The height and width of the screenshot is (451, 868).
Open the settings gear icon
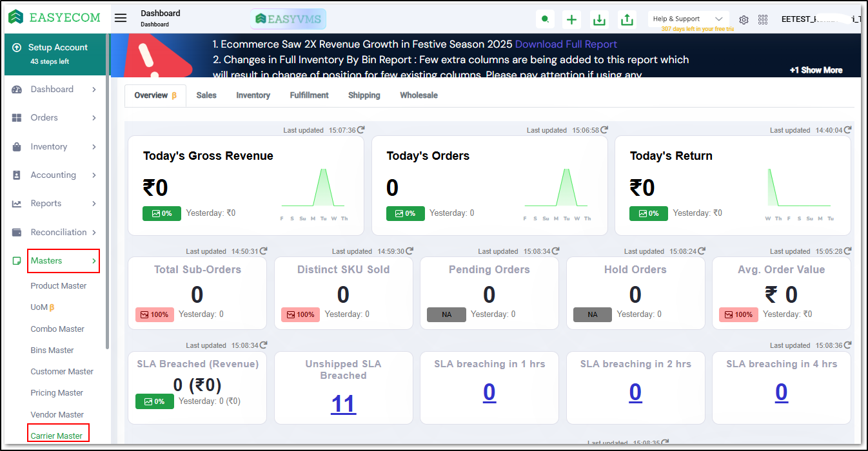coord(744,20)
